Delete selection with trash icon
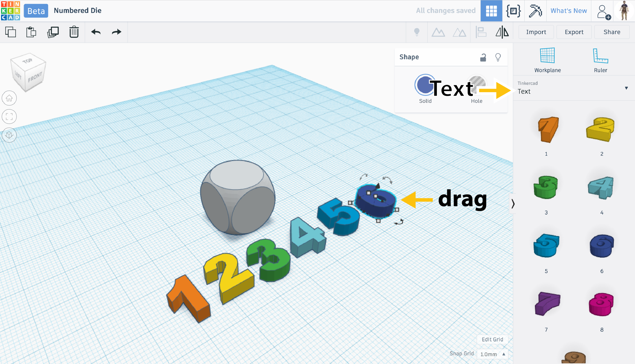 click(x=74, y=32)
